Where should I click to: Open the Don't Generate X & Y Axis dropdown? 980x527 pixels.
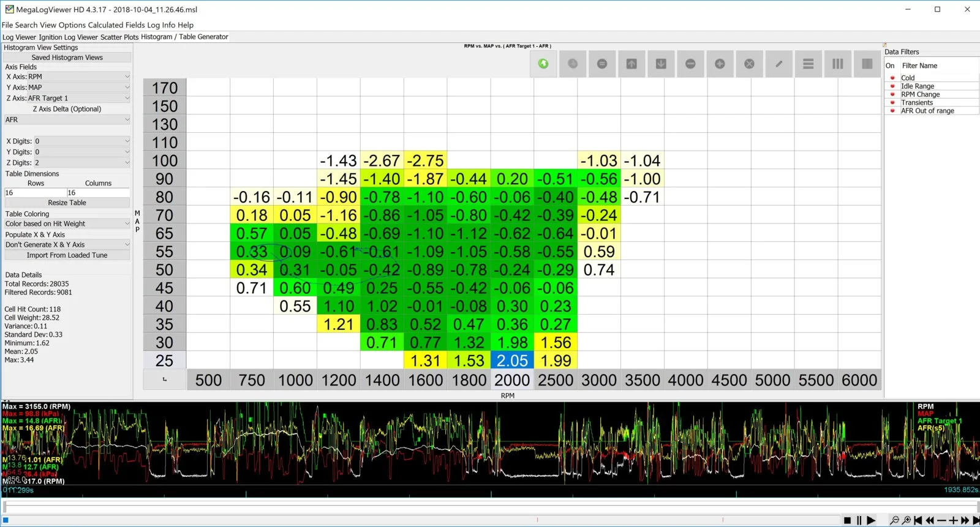click(67, 244)
